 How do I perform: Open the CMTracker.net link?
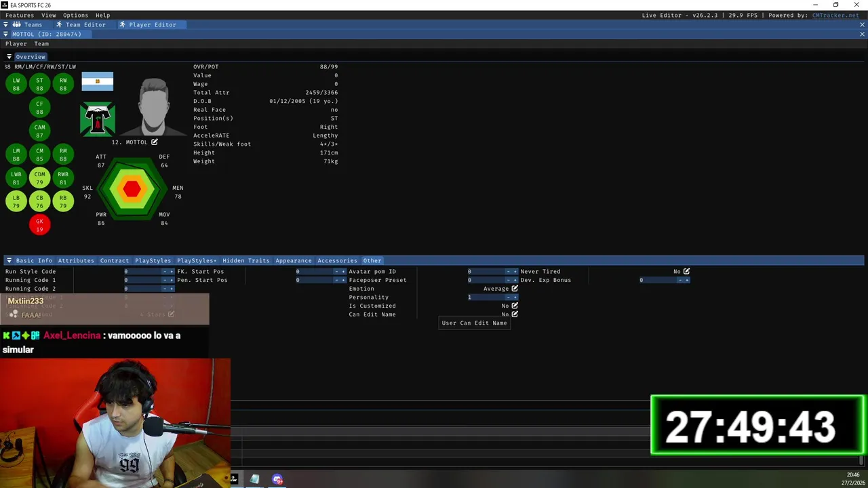pos(835,15)
